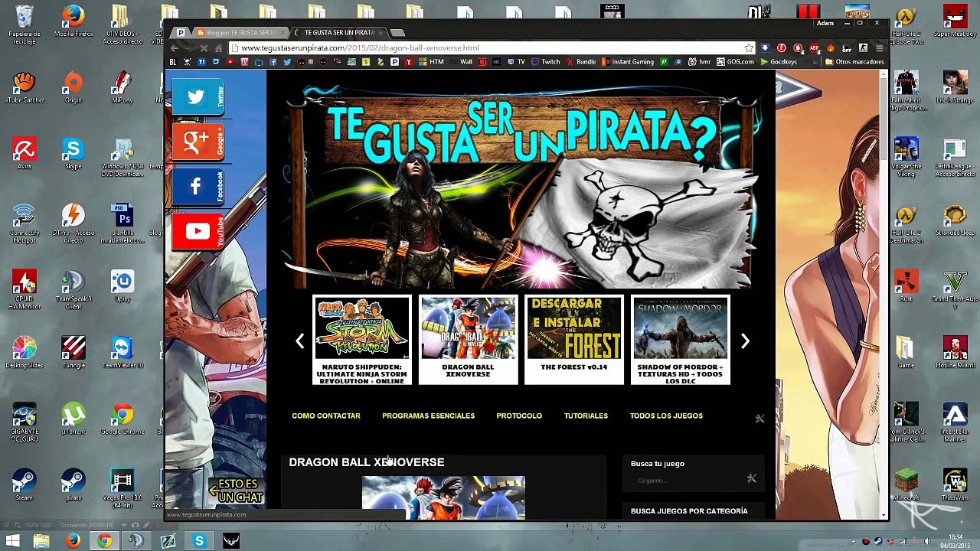Open Firefox from the taskbar
Image resolution: width=980 pixels, height=551 pixels.
click(73, 542)
